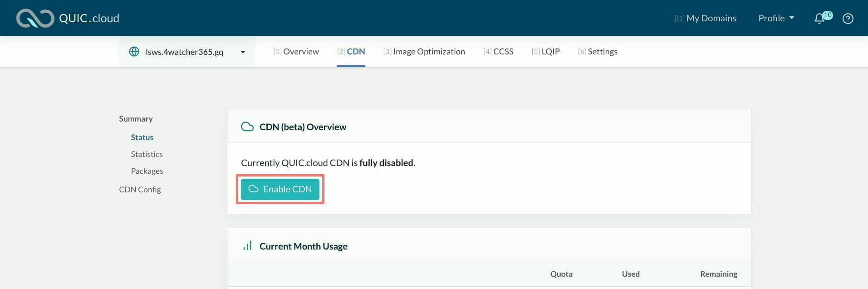
Task: Open the Image Optimization tab
Action: coord(424,51)
